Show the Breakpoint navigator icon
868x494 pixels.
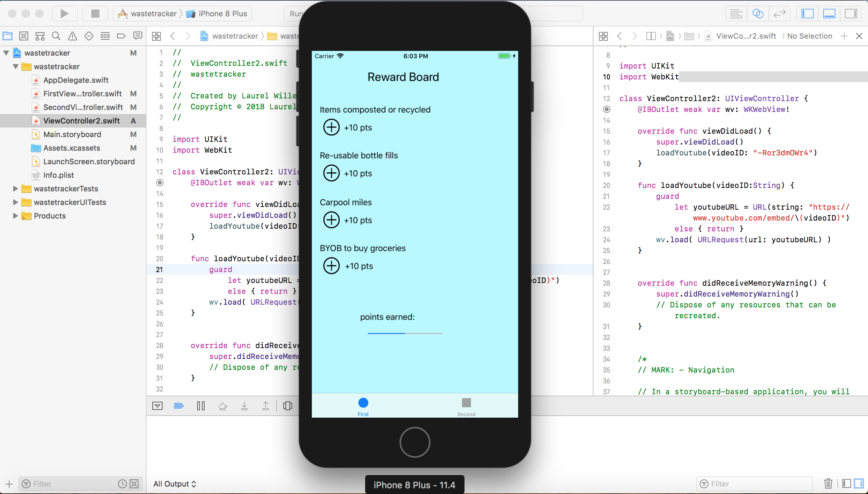121,36
